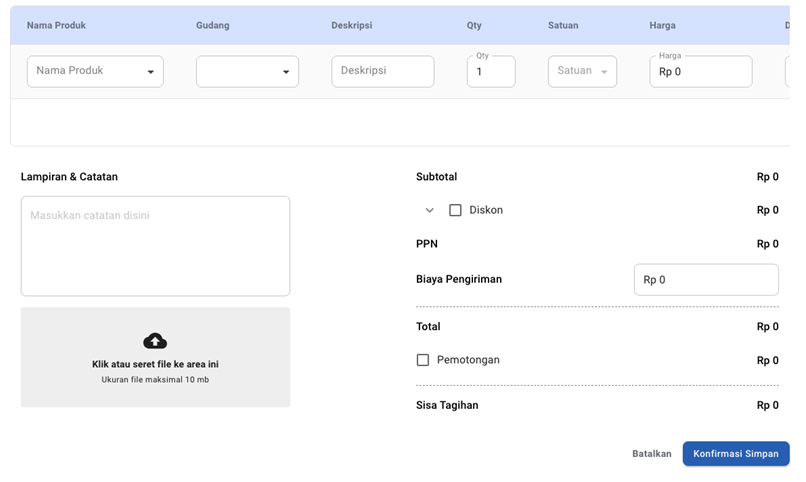This screenshot has width=806, height=482.
Task: Click the notes textarea Masukkan catatan disini
Action: click(155, 246)
